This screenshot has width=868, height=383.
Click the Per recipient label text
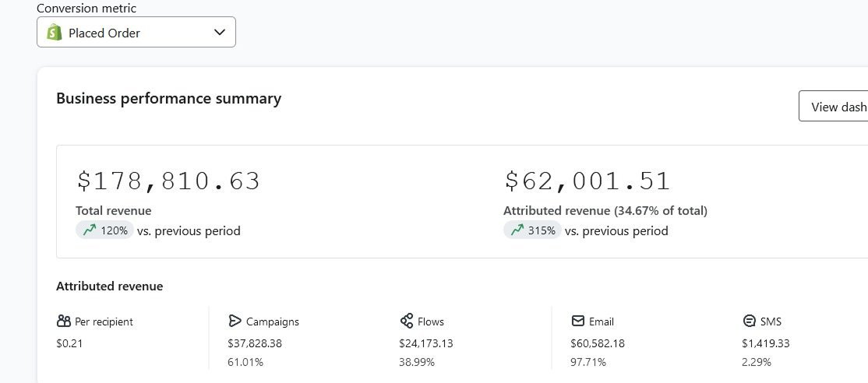(104, 322)
